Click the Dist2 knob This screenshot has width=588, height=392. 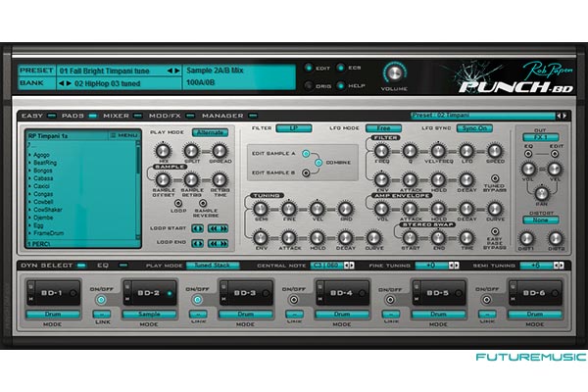556,238
